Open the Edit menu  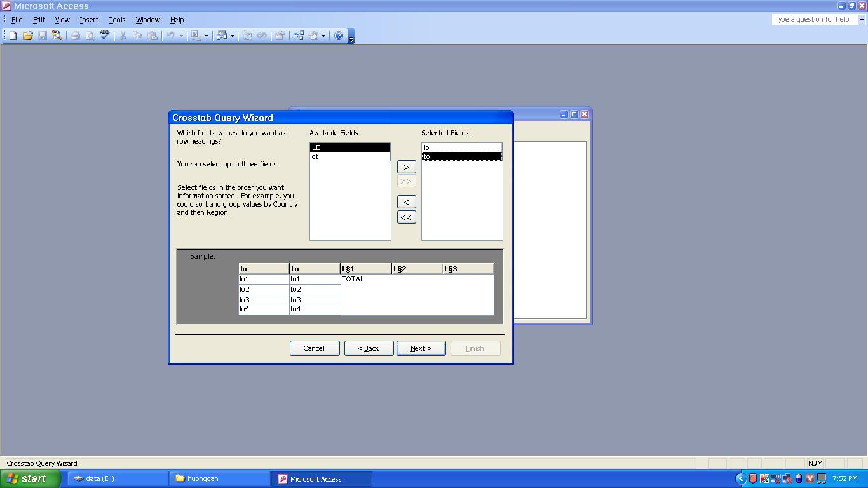tap(39, 20)
